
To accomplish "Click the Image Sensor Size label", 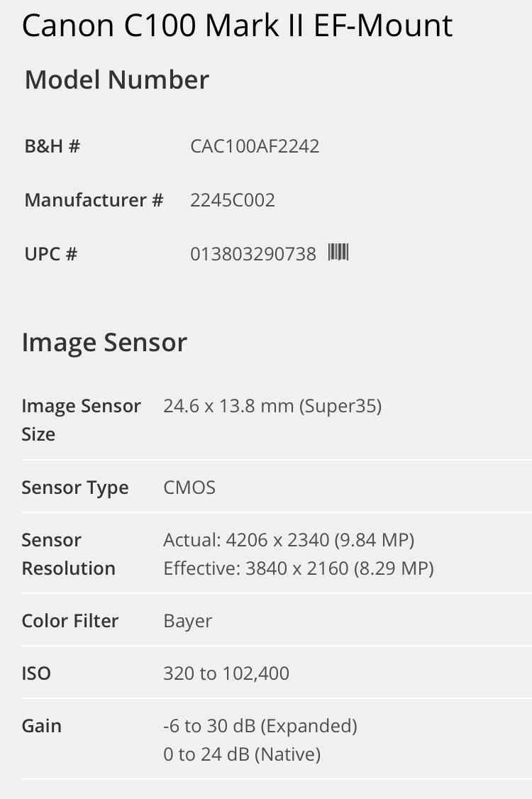I will (x=81, y=420).
